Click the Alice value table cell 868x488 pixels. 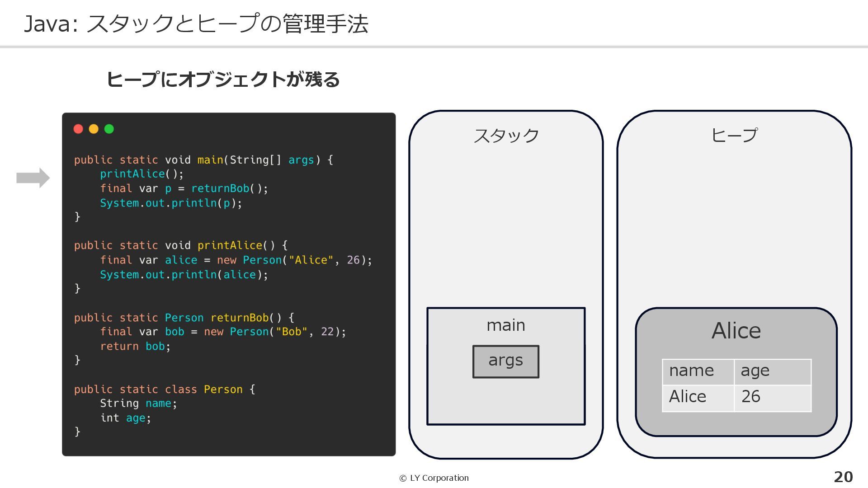(x=698, y=397)
